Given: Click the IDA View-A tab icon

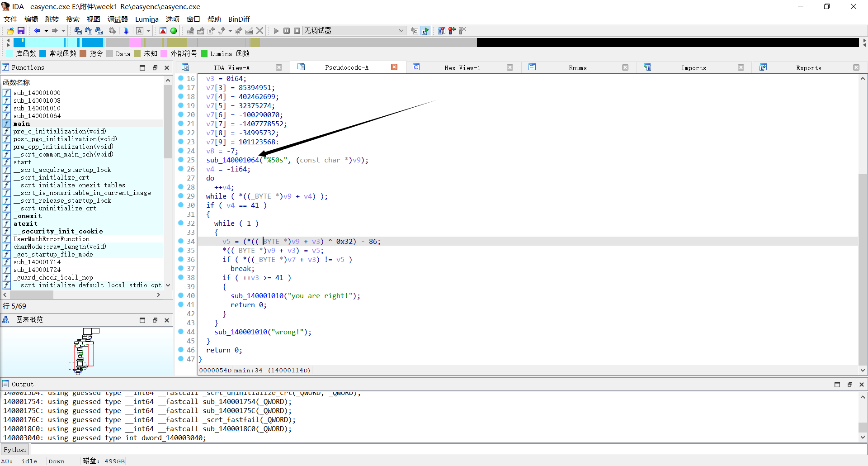Looking at the screenshot, I should point(185,67).
